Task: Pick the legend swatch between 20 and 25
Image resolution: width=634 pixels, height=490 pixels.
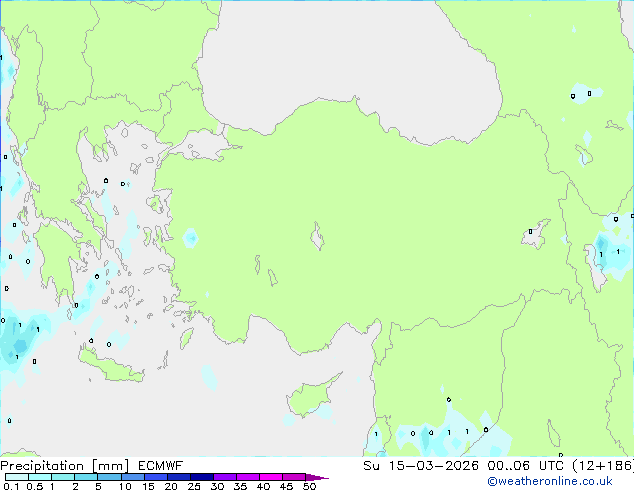Action: 178,477
